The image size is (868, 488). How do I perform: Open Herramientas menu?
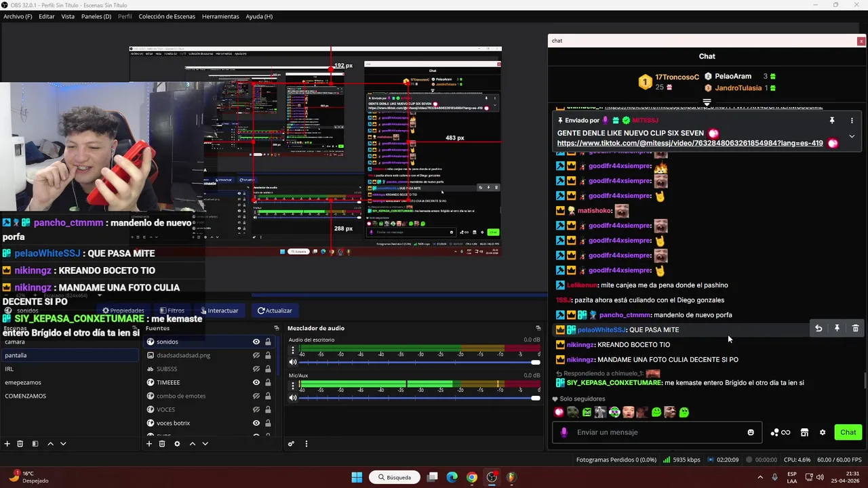click(220, 16)
